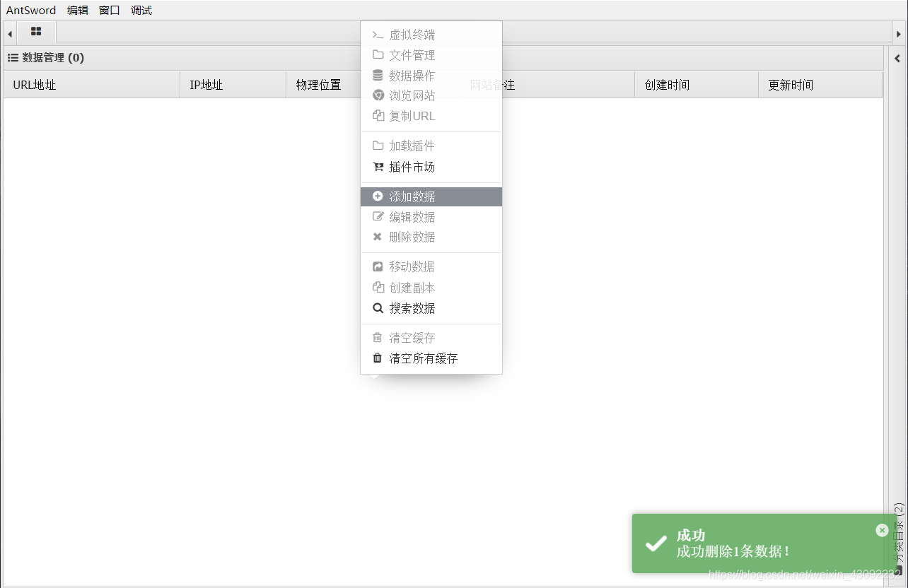The image size is (908, 588).
Task: Click the database icon beside 数据操作
Action: click(378, 75)
